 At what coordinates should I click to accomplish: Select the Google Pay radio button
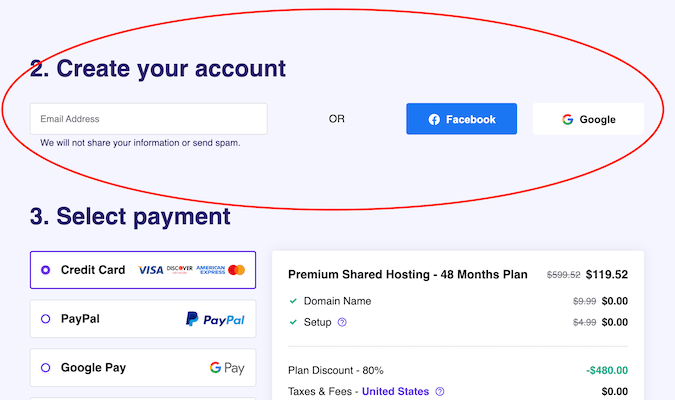(45, 368)
